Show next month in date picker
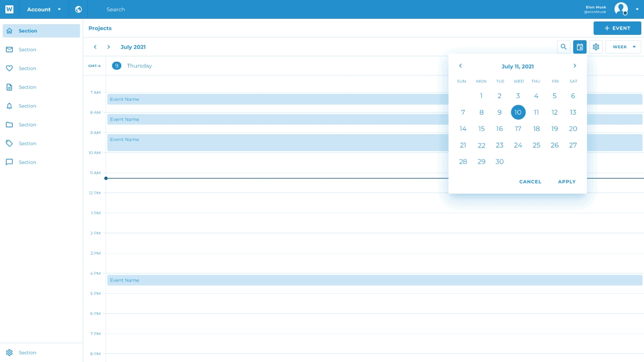The height and width of the screenshot is (362, 644). [575, 66]
